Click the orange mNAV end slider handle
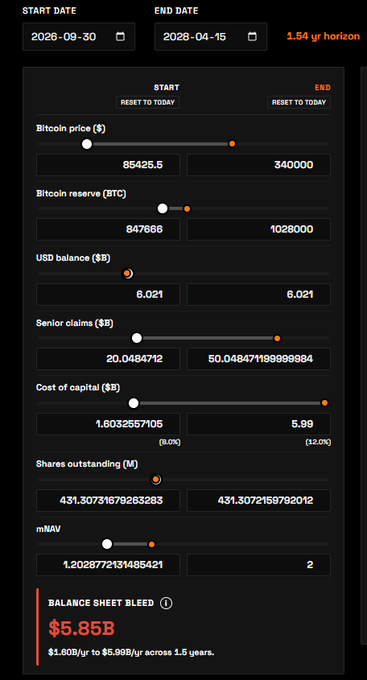Viewport: 367px width, 680px height. (x=151, y=544)
